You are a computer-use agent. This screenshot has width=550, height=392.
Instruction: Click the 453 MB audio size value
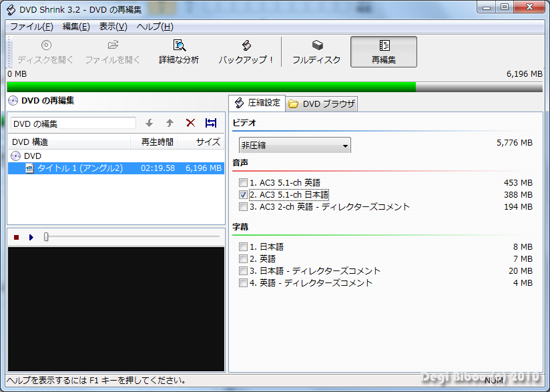[x=518, y=183]
